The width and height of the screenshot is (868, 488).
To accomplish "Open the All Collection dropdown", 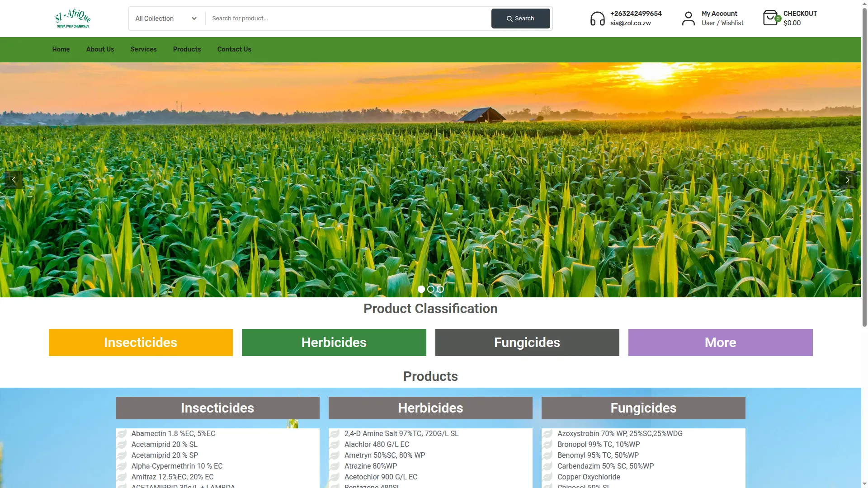I will pyautogui.click(x=166, y=19).
